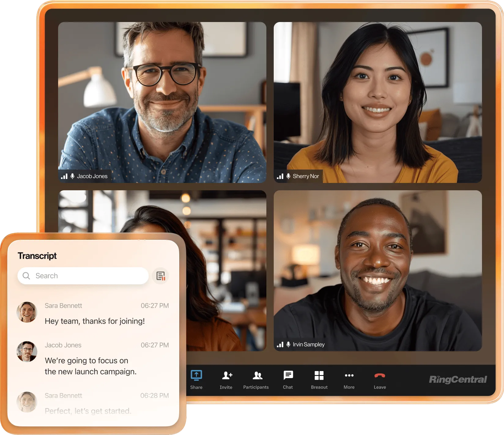Click Sara Bennett's avatar in the transcript
This screenshot has height=435, width=504.
pyautogui.click(x=27, y=312)
